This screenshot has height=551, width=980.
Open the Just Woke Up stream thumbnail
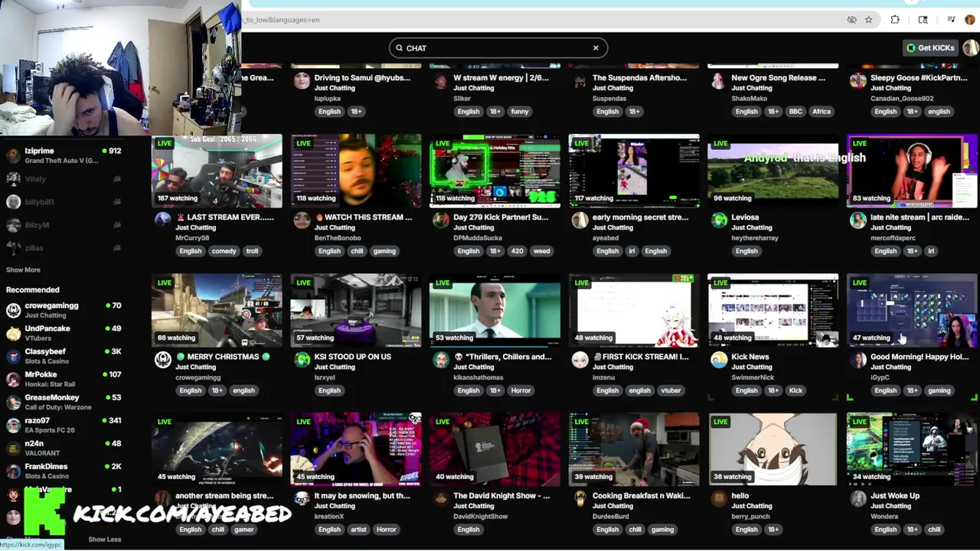click(912, 449)
